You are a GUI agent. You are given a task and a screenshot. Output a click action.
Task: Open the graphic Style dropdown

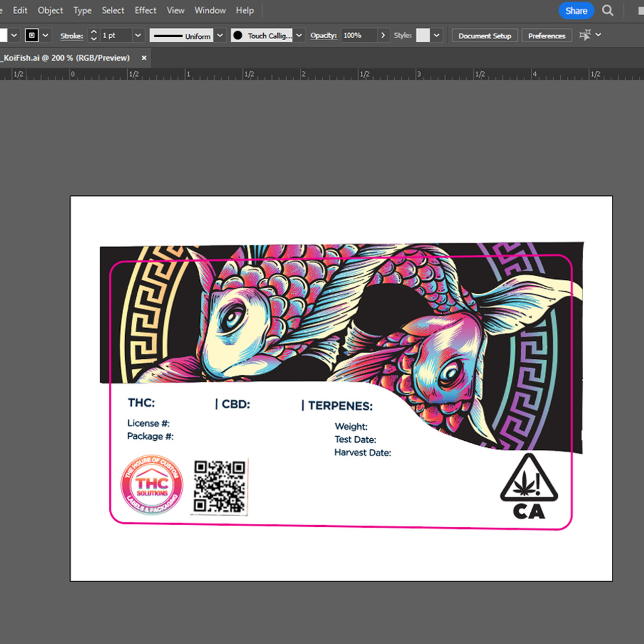tap(437, 35)
